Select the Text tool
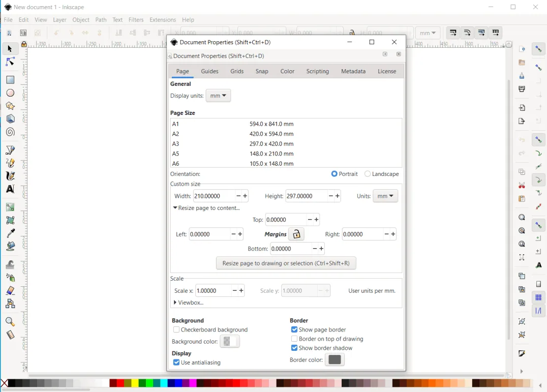This screenshot has width=547, height=392. (10, 189)
